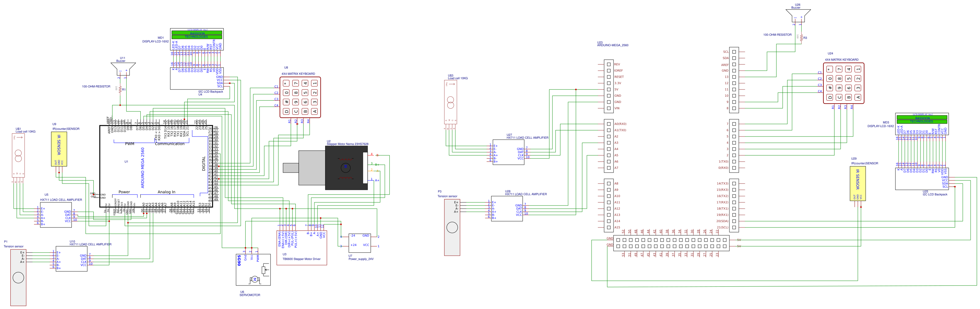Click the yellow U29 IR sensor block

pos(858,184)
